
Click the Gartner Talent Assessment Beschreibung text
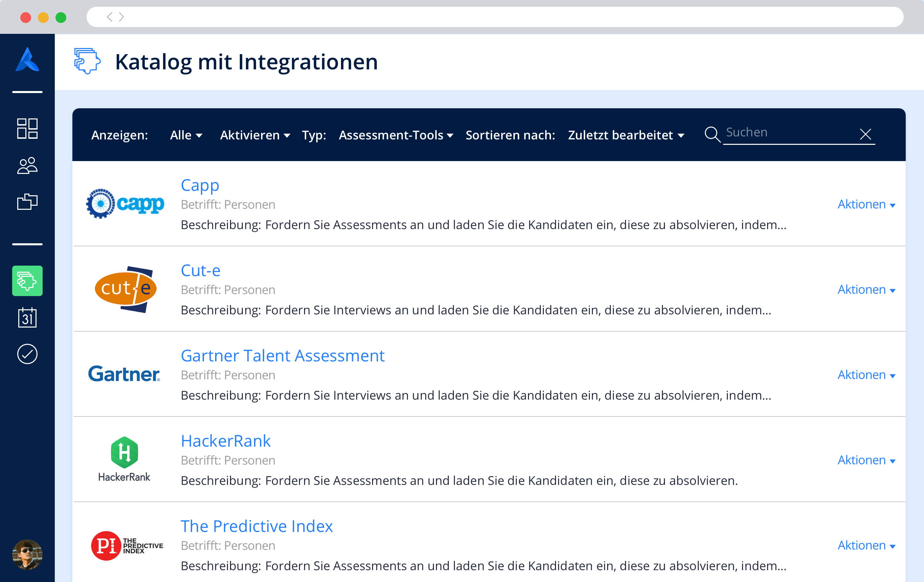click(x=476, y=396)
